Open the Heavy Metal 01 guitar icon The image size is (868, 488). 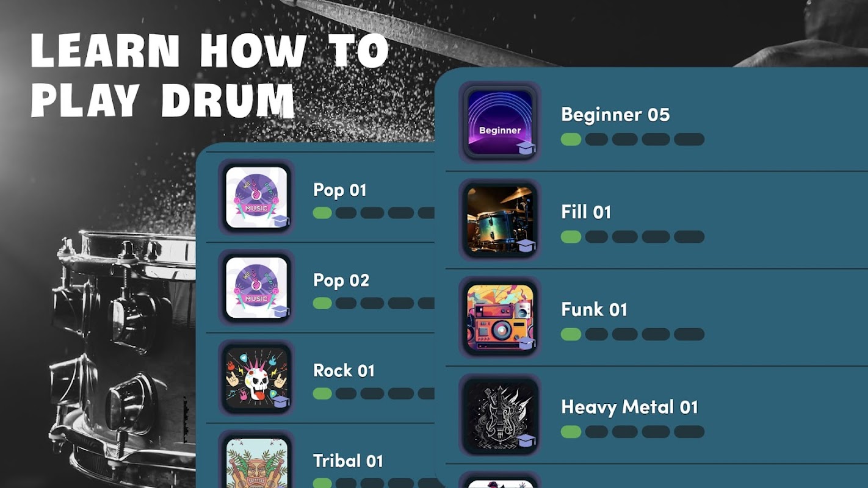500,415
